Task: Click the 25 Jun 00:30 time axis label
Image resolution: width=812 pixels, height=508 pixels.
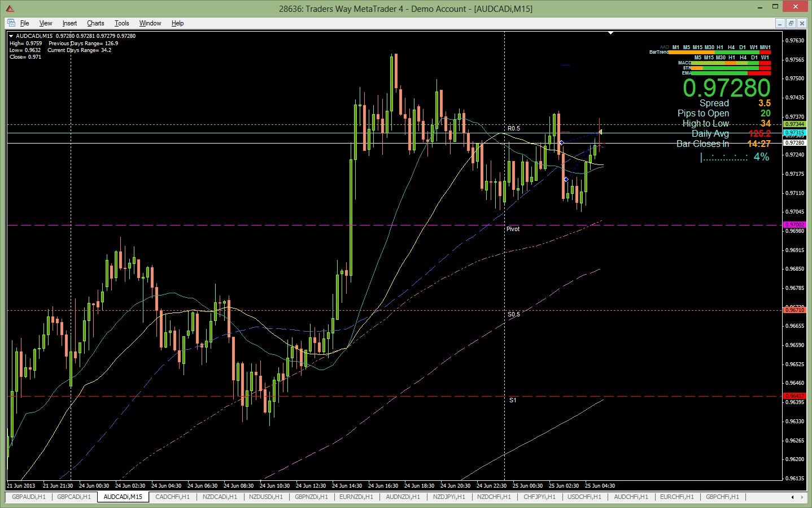Action: [x=527, y=486]
